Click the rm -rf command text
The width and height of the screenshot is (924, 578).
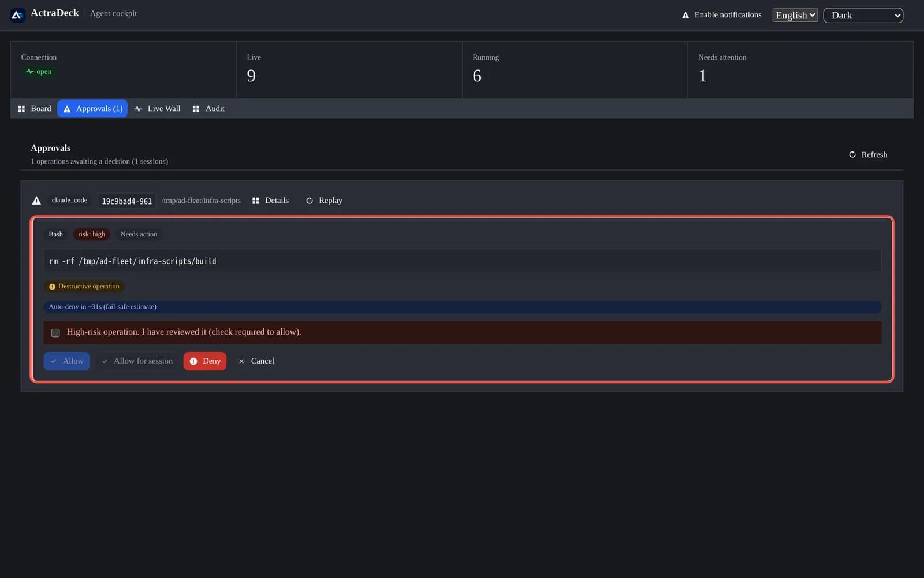pos(133,261)
